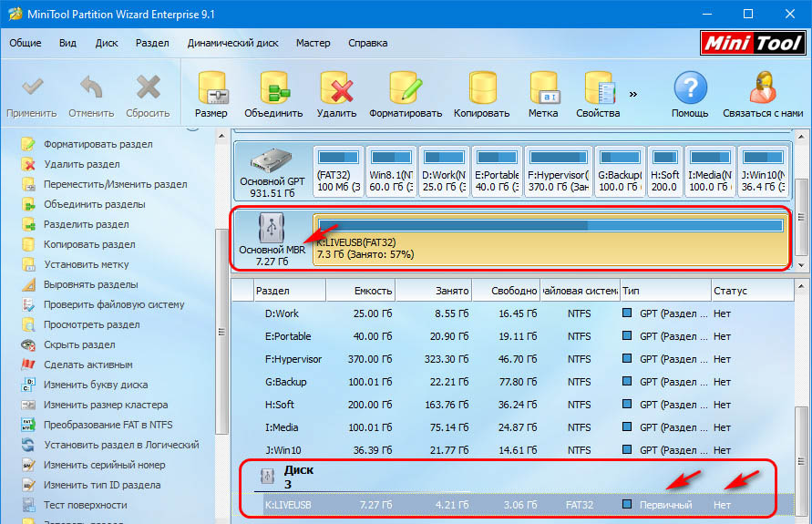Image resolution: width=812 pixels, height=524 pixels.
Task: Open the Диск menu
Action: click(x=107, y=43)
